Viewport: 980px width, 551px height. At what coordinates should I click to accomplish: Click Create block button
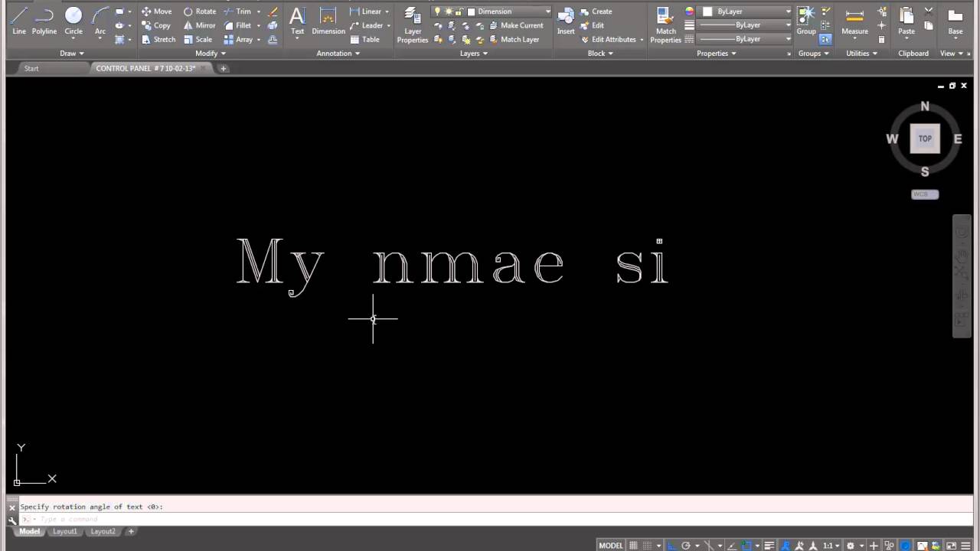point(596,11)
